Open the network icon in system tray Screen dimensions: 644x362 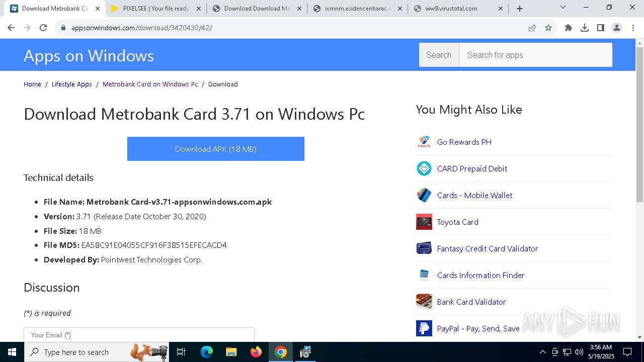point(567,352)
